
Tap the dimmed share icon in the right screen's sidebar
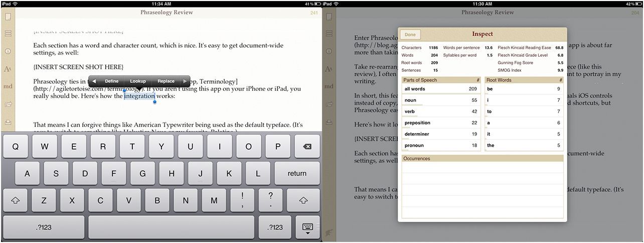[329, 104]
